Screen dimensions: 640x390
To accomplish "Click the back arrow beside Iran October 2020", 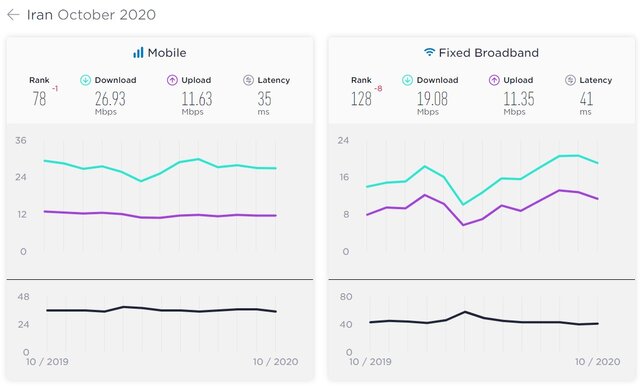I will pos(13,15).
